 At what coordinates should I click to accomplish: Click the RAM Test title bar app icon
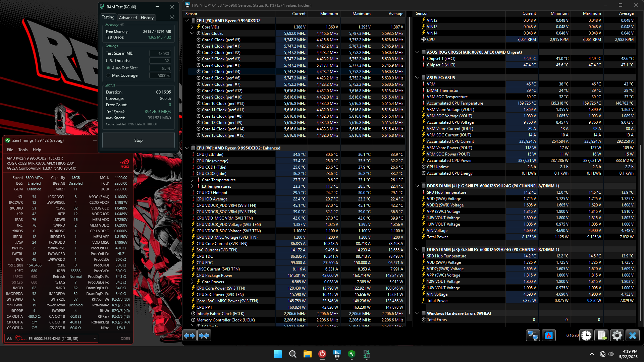(102, 7)
